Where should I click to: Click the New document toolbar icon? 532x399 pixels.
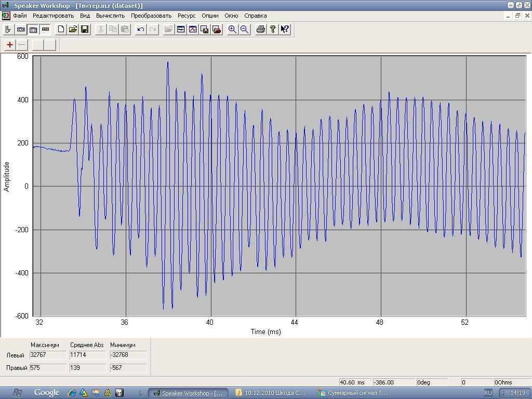click(x=61, y=30)
